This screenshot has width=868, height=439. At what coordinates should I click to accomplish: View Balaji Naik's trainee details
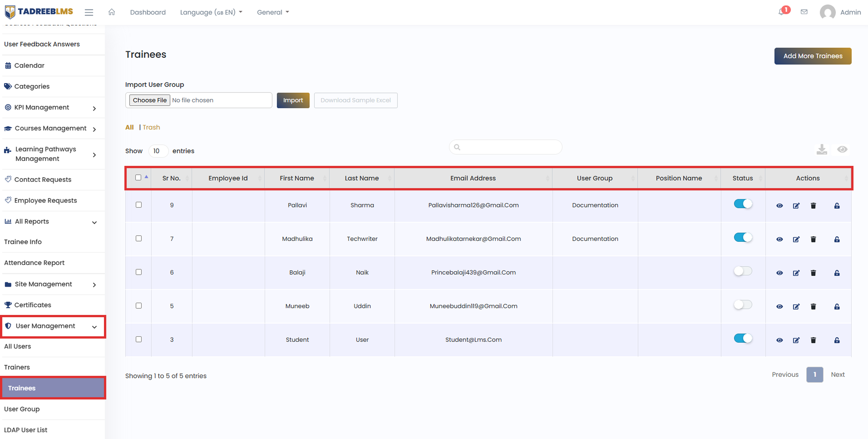[779, 273]
